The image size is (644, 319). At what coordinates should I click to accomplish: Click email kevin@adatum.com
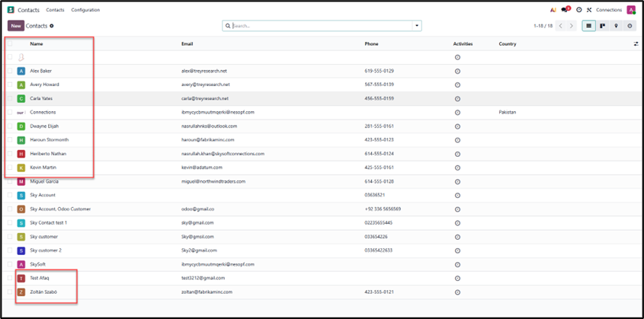tap(202, 167)
